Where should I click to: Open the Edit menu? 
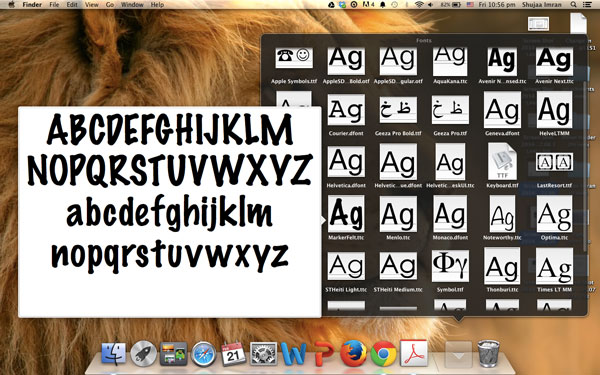(72, 5)
